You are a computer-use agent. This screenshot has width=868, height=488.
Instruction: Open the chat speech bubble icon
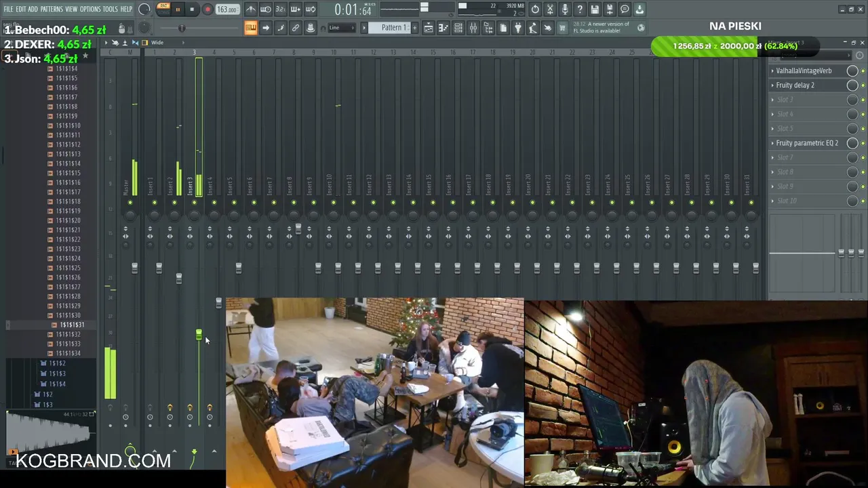pos(625,9)
